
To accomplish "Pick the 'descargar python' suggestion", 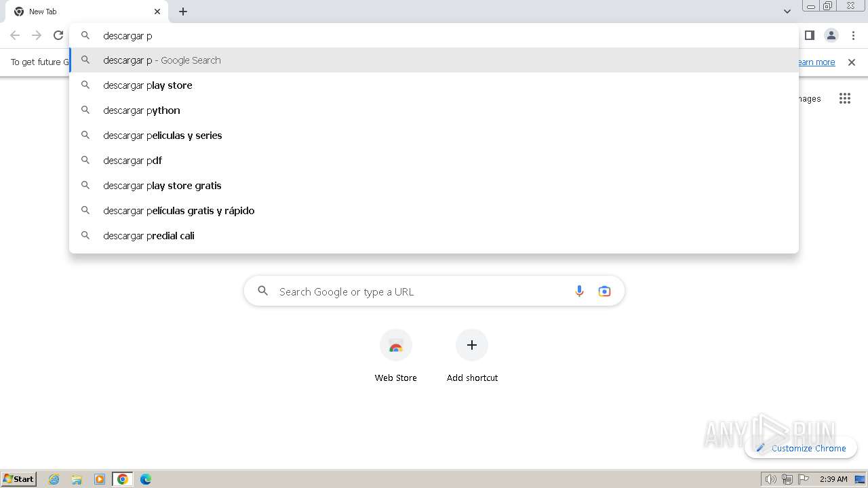I will (434, 110).
